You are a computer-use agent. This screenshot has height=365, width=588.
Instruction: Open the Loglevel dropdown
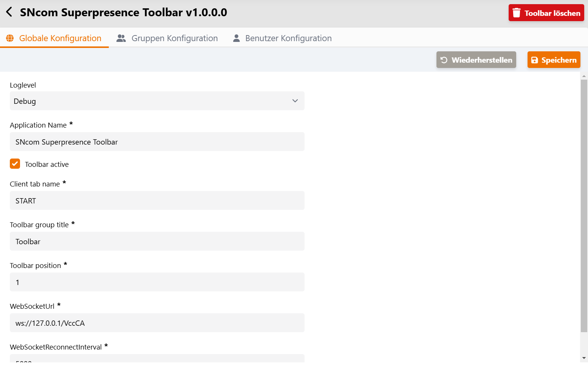point(157,101)
